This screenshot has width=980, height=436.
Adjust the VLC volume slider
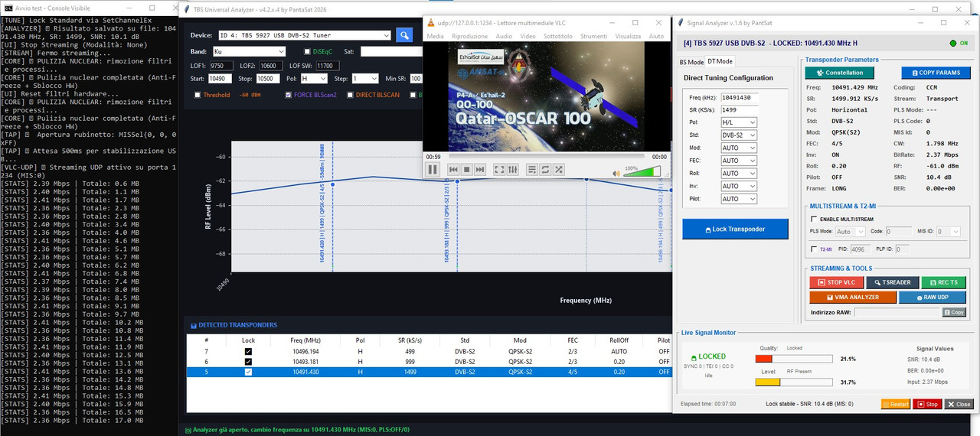(x=642, y=171)
